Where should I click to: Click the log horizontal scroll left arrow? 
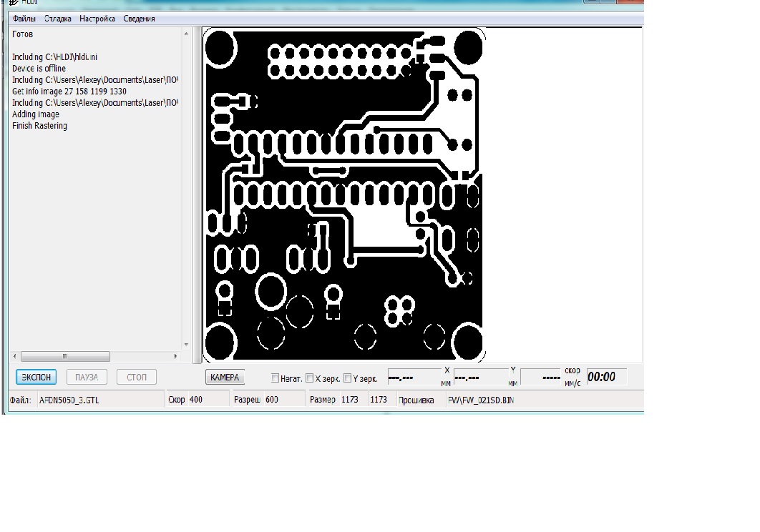click(14, 356)
